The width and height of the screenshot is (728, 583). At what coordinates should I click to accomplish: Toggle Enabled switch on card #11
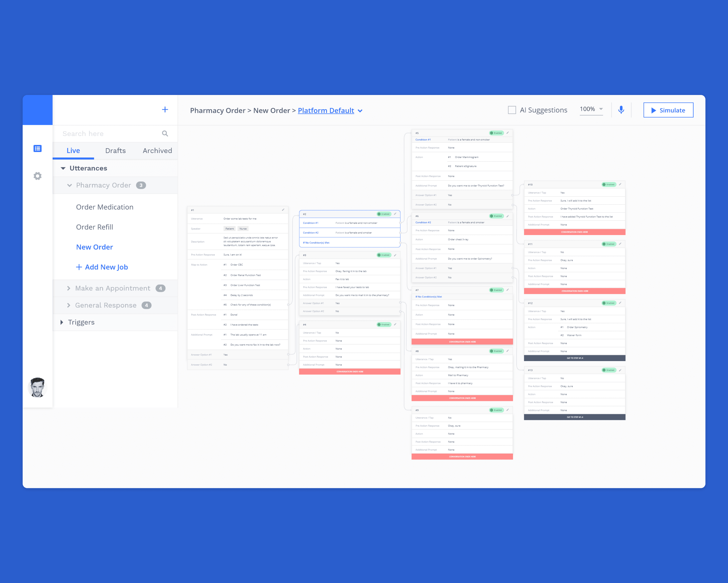(609, 244)
